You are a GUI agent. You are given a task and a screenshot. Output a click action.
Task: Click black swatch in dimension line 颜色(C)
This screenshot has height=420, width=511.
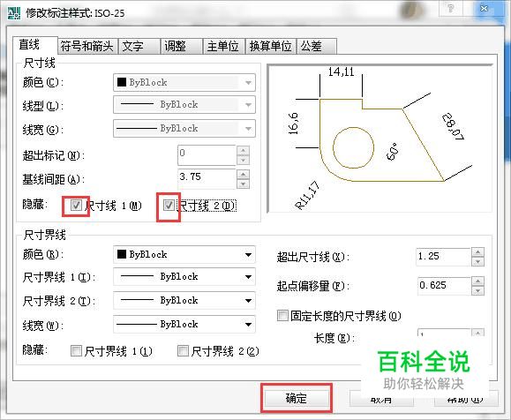point(122,82)
